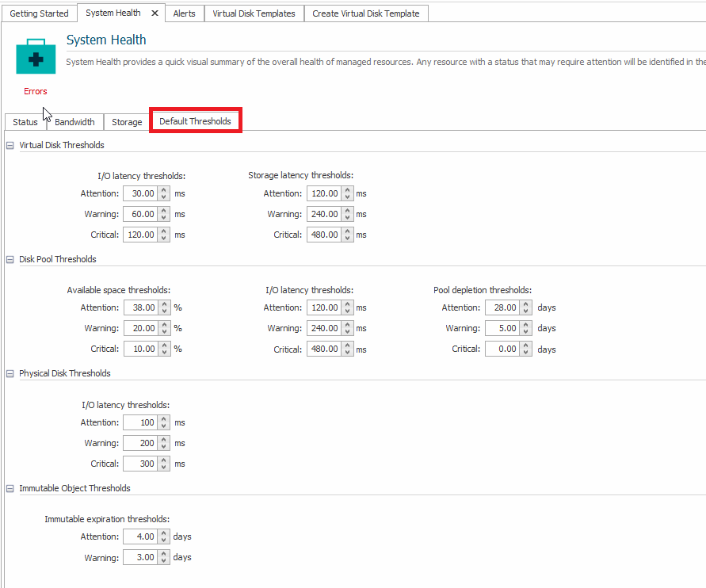Click Disk Pool available space Warning field
This screenshot has width=706, height=588.
(x=140, y=328)
